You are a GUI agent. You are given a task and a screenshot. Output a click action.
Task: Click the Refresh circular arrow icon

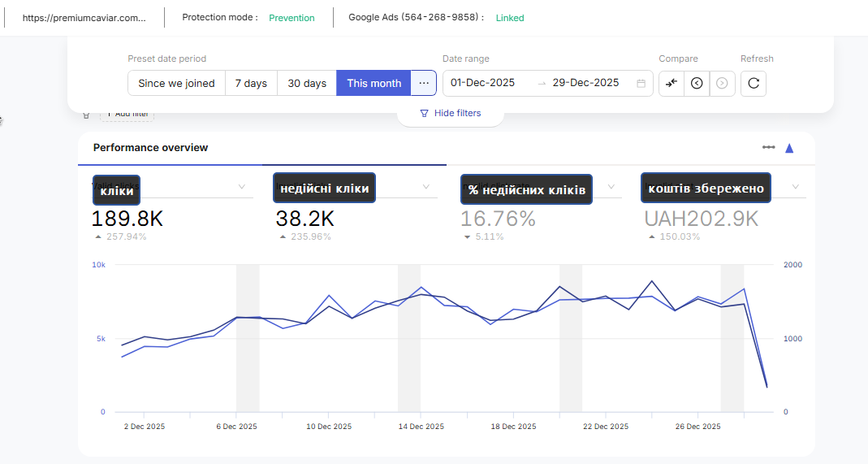pyautogui.click(x=753, y=83)
